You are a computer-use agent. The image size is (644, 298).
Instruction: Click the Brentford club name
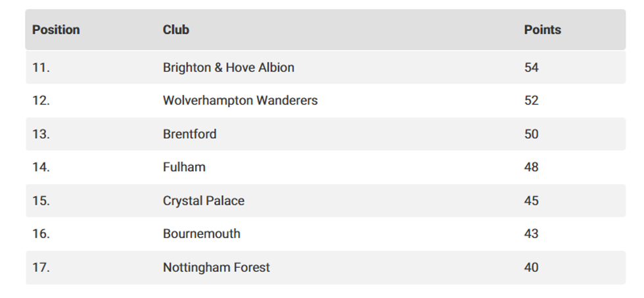(x=189, y=134)
